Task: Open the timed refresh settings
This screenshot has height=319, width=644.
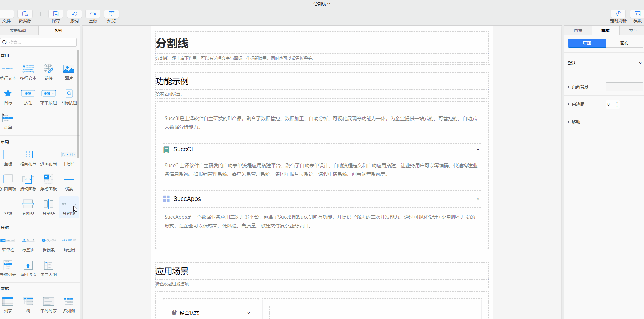Action: 618,14
